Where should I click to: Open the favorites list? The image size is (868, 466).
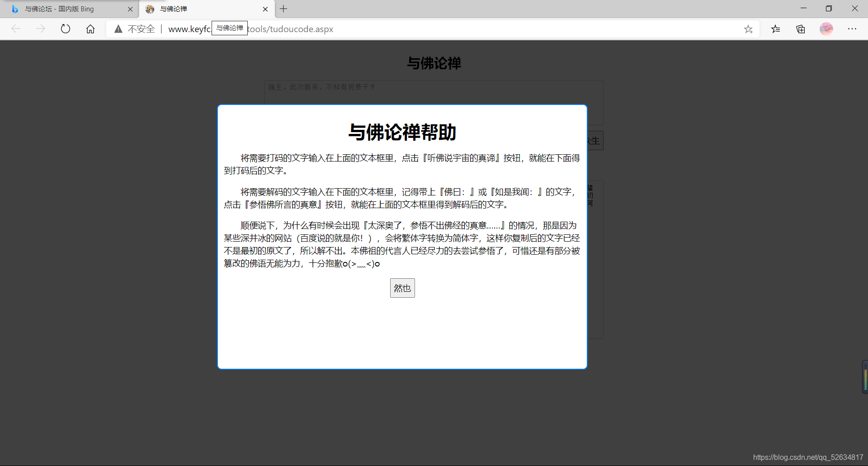click(776, 29)
